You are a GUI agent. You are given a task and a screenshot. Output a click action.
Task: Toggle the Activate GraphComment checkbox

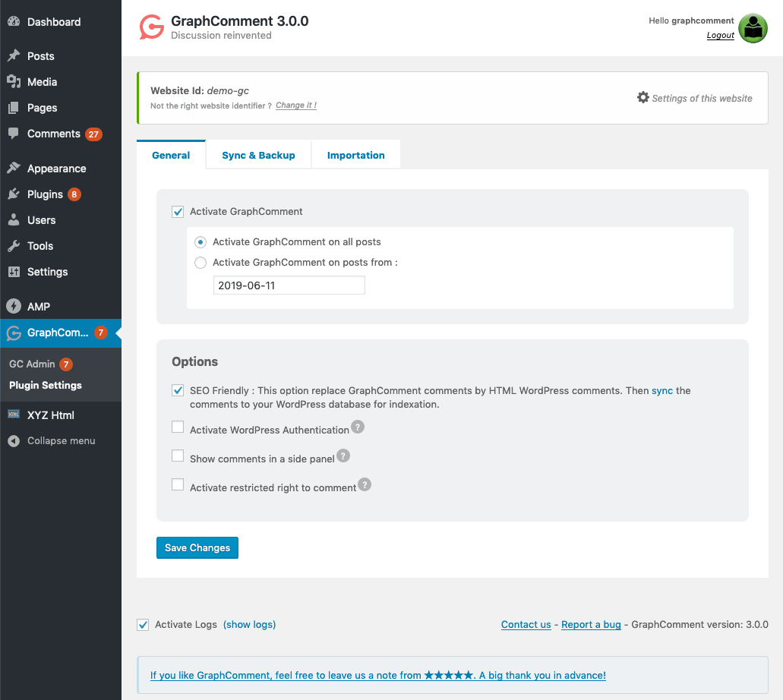(x=178, y=212)
